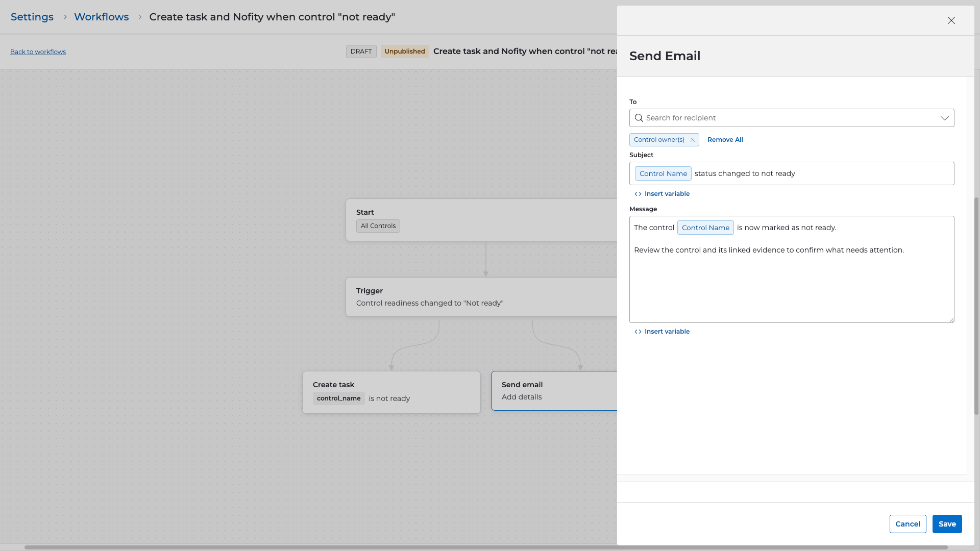
Task: Close the Send Email panel
Action: 951,20
